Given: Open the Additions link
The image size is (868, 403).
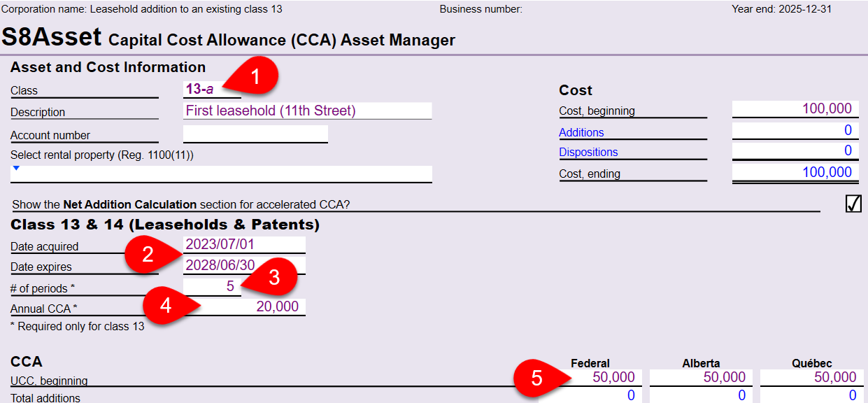Looking at the screenshot, I should point(581,132).
